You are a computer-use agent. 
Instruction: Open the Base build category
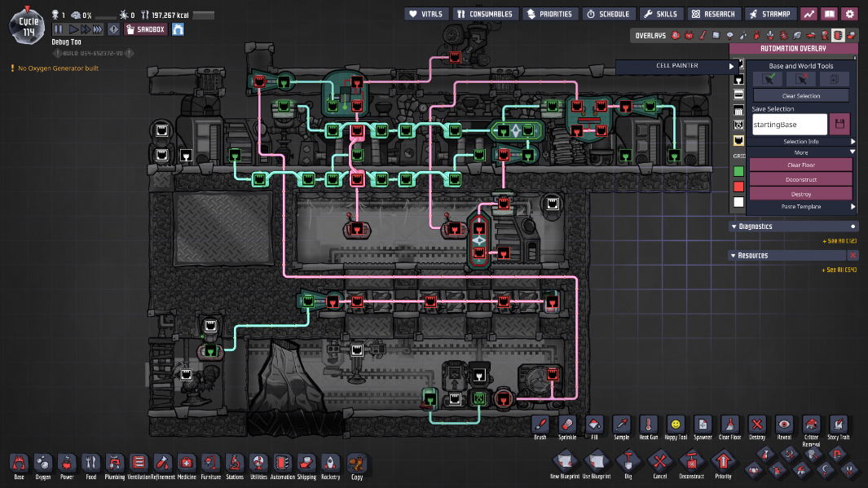19,463
